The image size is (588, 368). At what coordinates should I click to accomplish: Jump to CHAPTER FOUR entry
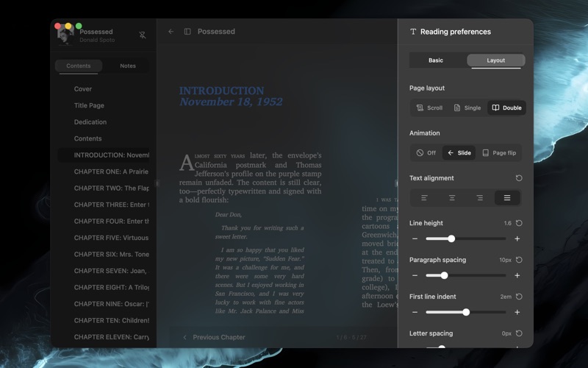(104, 222)
